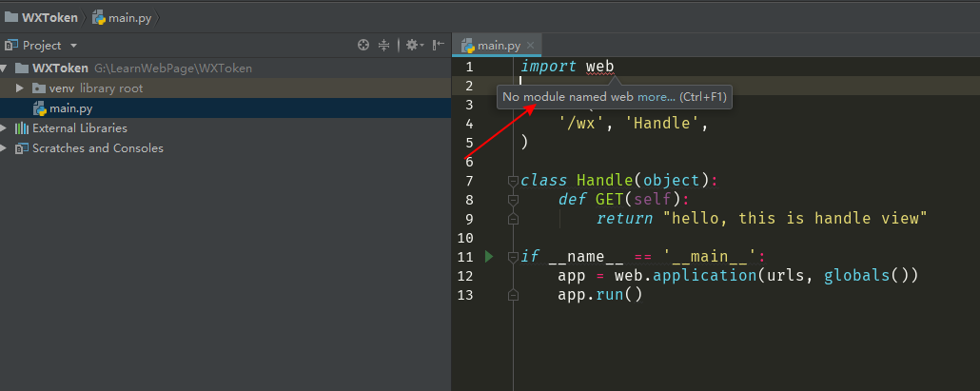The image size is (980, 391).
Task: Click the 'more...' link in tooltip
Action: [656, 97]
